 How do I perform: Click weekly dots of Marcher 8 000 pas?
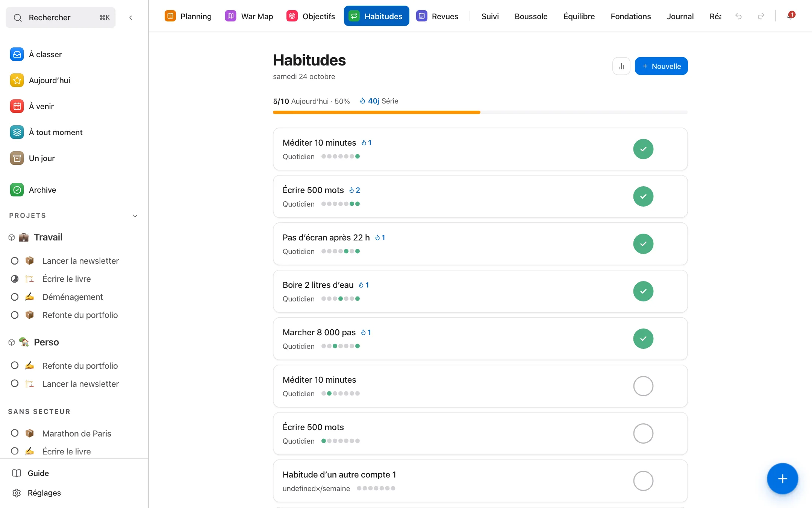(x=341, y=346)
